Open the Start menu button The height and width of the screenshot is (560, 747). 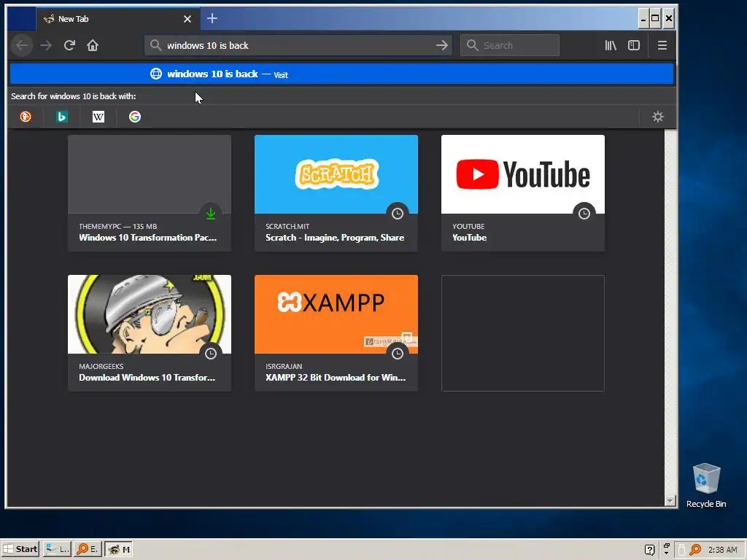[x=20, y=549]
